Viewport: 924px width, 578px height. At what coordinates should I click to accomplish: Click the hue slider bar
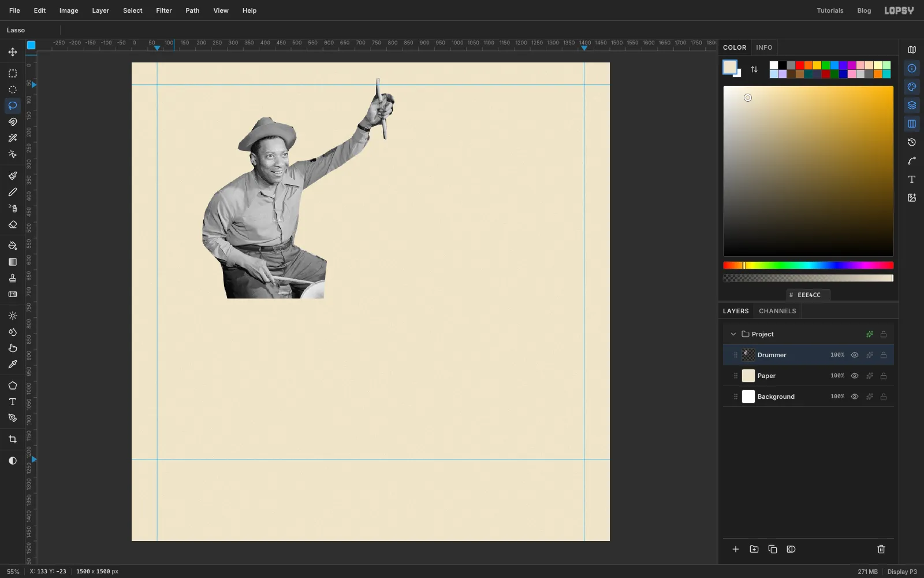click(x=808, y=265)
